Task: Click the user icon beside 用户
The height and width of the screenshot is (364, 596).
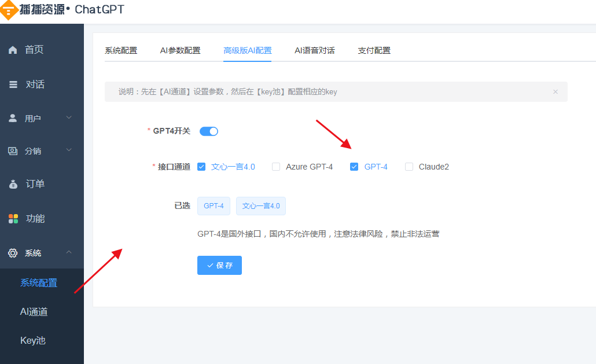Action: (x=13, y=118)
